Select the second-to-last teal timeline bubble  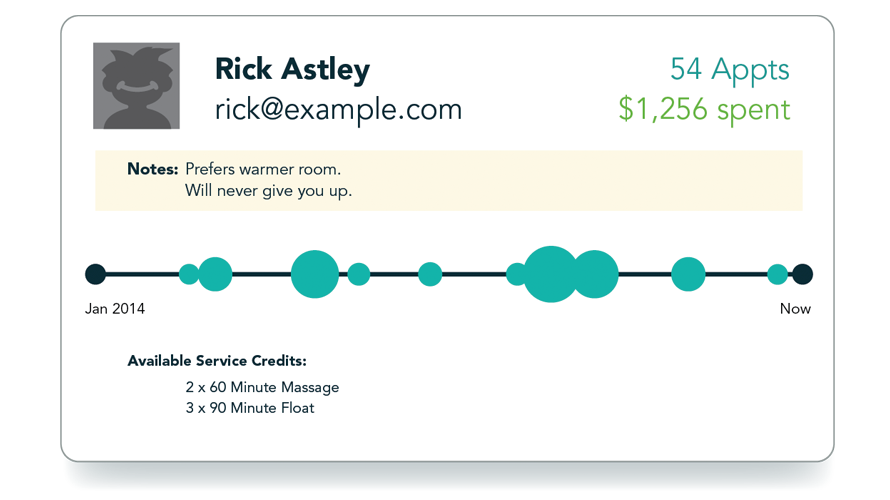[688, 274]
